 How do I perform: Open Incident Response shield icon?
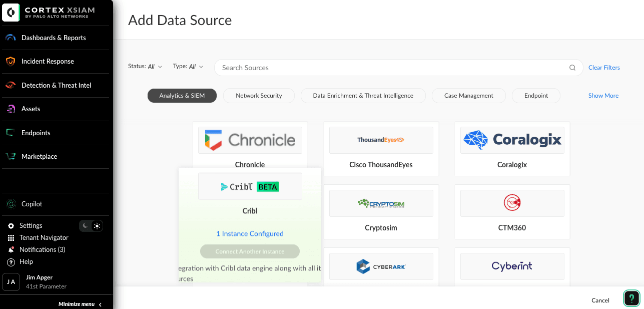coord(11,61)
